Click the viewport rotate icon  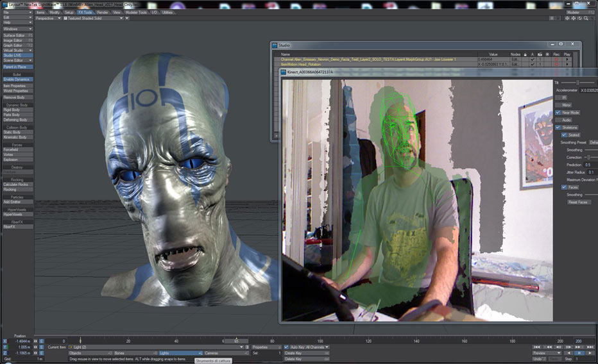tap(574, 19)
